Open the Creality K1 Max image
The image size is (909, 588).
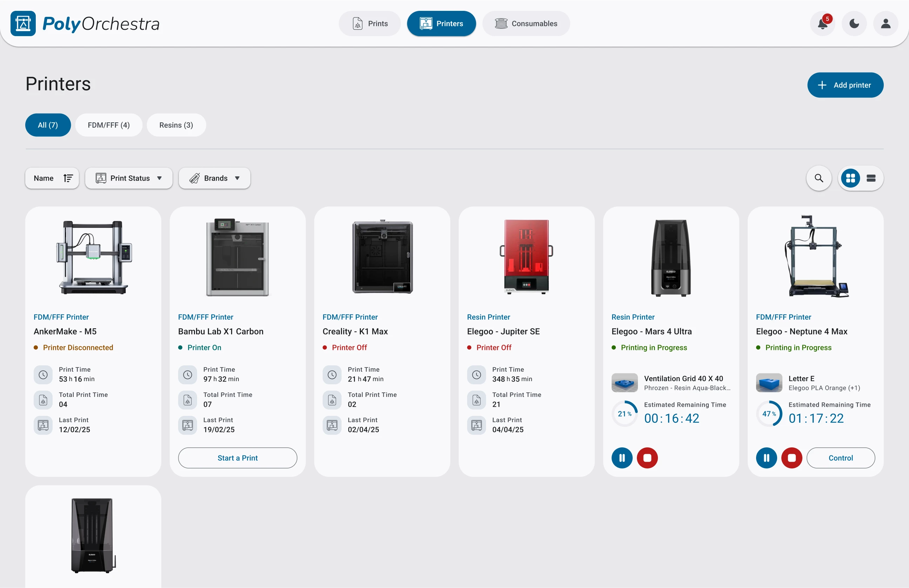[382, 257]
